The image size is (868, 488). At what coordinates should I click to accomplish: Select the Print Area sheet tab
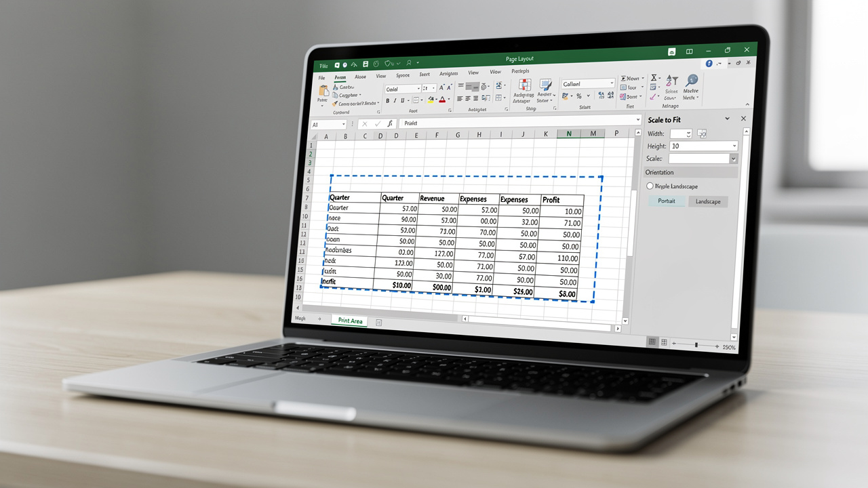click(x=351, y=321)
